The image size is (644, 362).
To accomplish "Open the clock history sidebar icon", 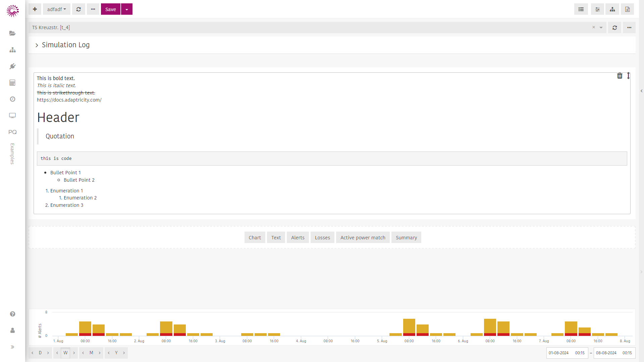I will tap(12, 99).
